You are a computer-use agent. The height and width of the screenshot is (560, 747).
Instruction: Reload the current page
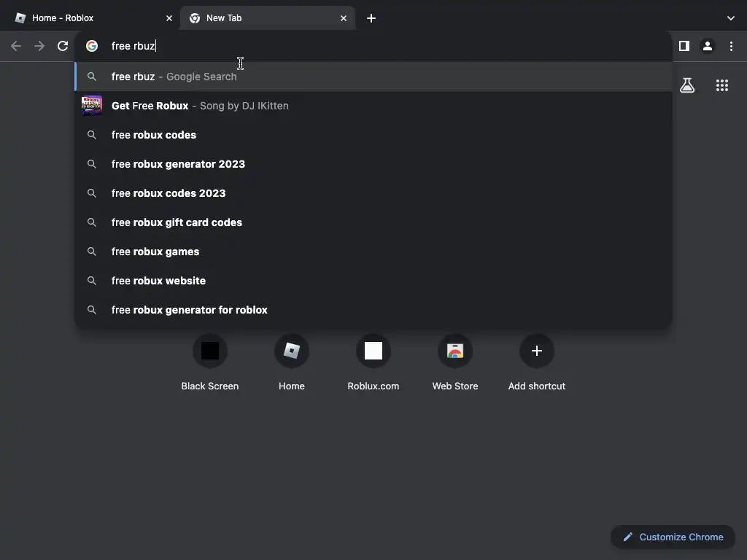(63, 46)
